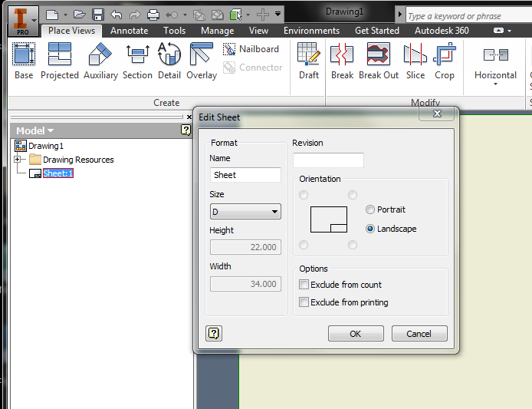Select the Section view tool
This screenshot has width=532, height=409.
137,61
